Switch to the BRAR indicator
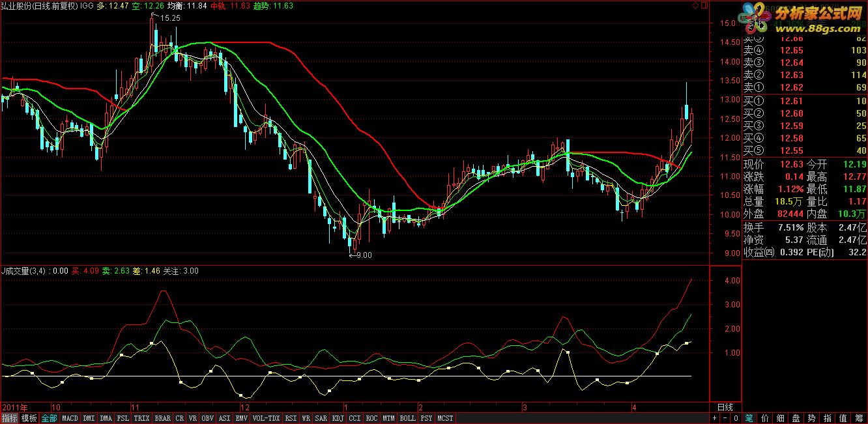Viewport: 868px width, 424px height. pyautogui.click(x=163, y=418)
